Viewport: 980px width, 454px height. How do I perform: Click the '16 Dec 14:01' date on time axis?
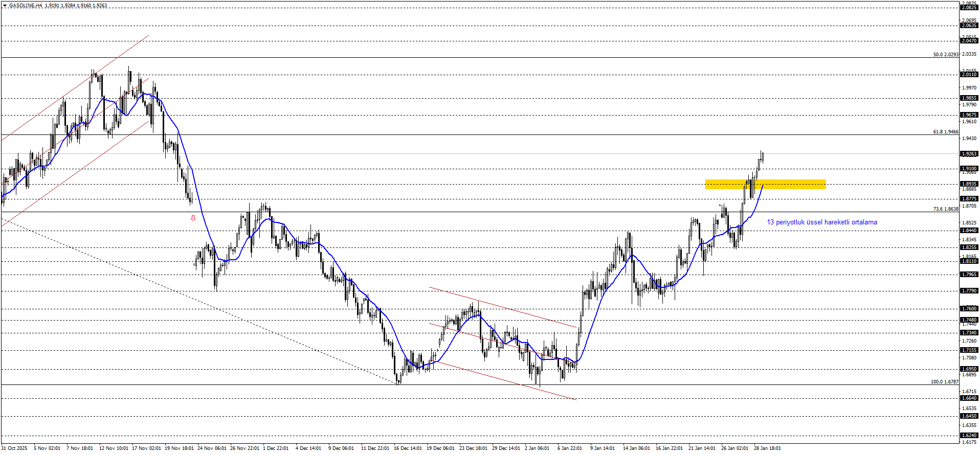408,448
